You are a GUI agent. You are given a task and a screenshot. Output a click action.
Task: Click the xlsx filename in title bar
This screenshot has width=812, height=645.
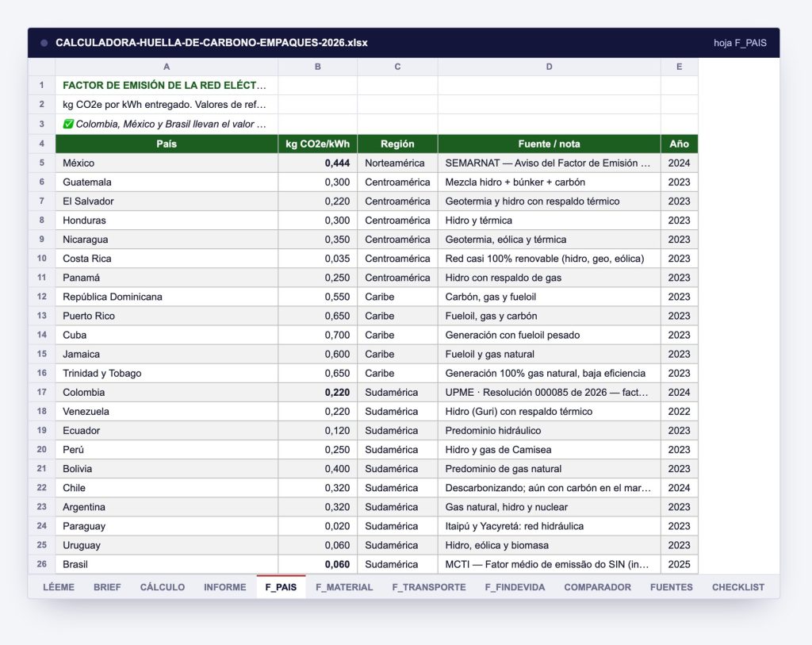[211, 43]
